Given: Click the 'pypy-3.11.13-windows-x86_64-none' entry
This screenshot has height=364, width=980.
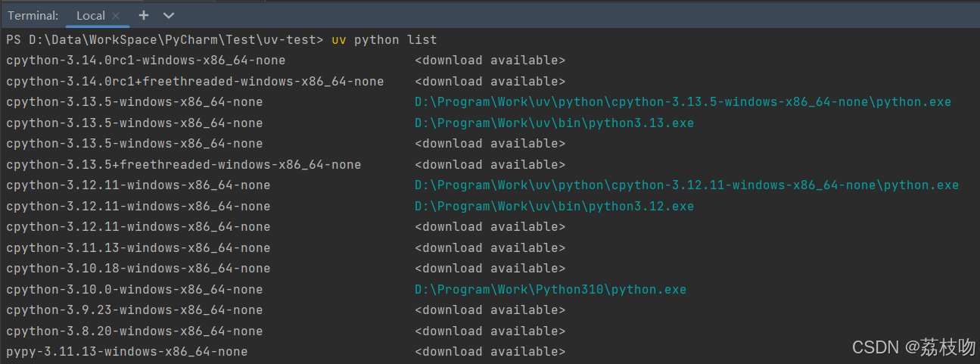Looking at the screenshot, I should [127, 352].
